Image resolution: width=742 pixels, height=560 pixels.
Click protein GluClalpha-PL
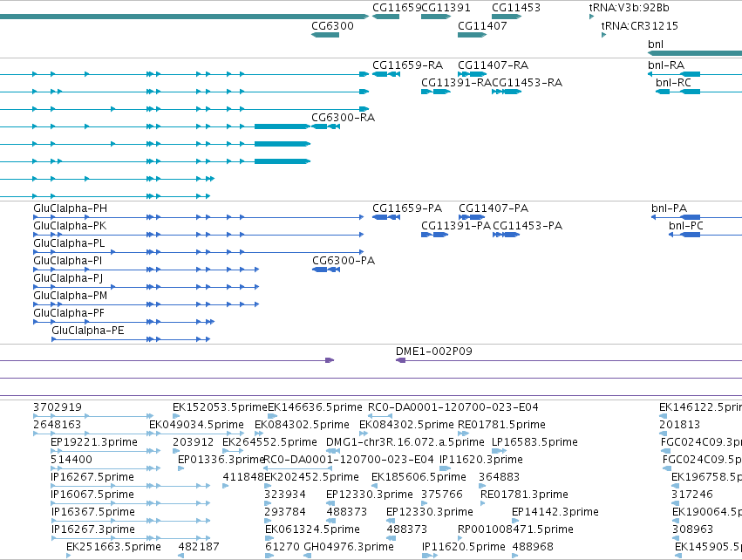pyautogui.click(x=69, y=242)
